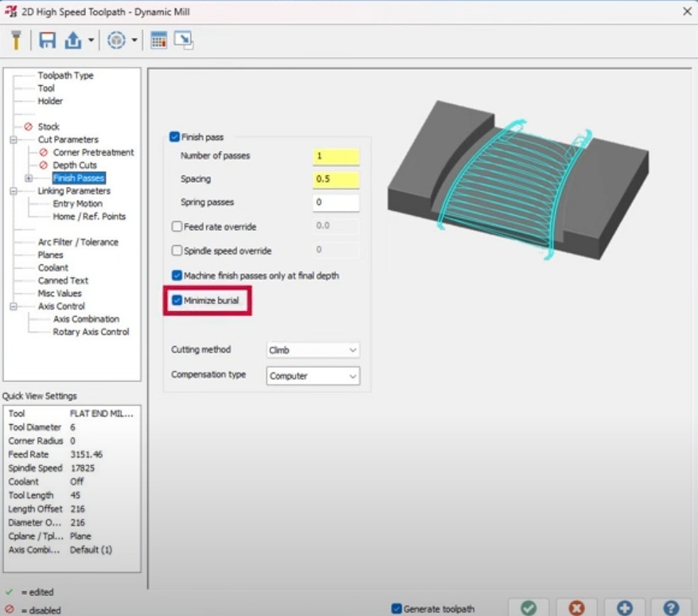Close the Dynamic Mill dialog window
This screenshot has width=698, height=616.
pyautogui.click(x=687, y=11)
